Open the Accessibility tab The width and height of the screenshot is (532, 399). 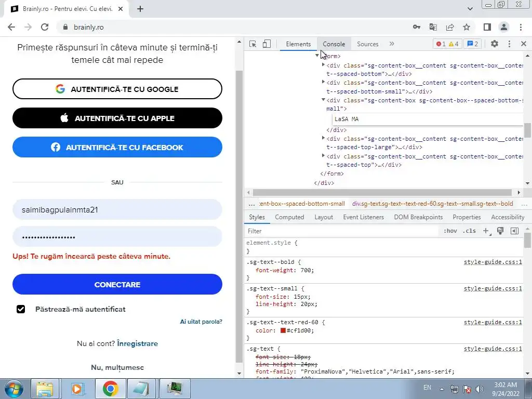coord(508,217)
